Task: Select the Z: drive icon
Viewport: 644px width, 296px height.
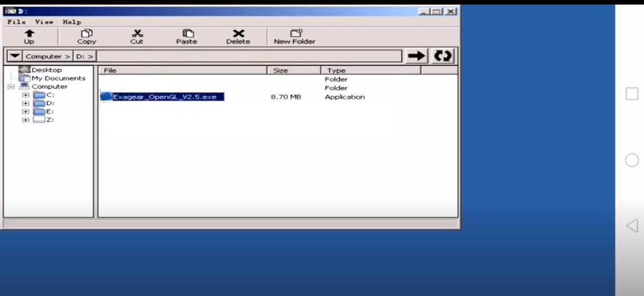Action: (x=39, y=120)
